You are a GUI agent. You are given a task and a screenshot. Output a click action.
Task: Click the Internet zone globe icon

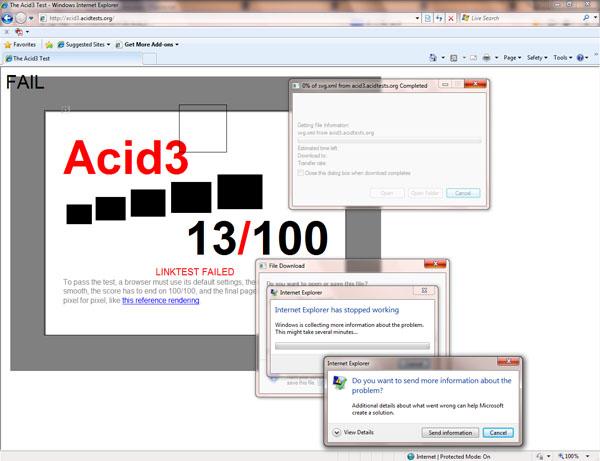coord(411,456)
